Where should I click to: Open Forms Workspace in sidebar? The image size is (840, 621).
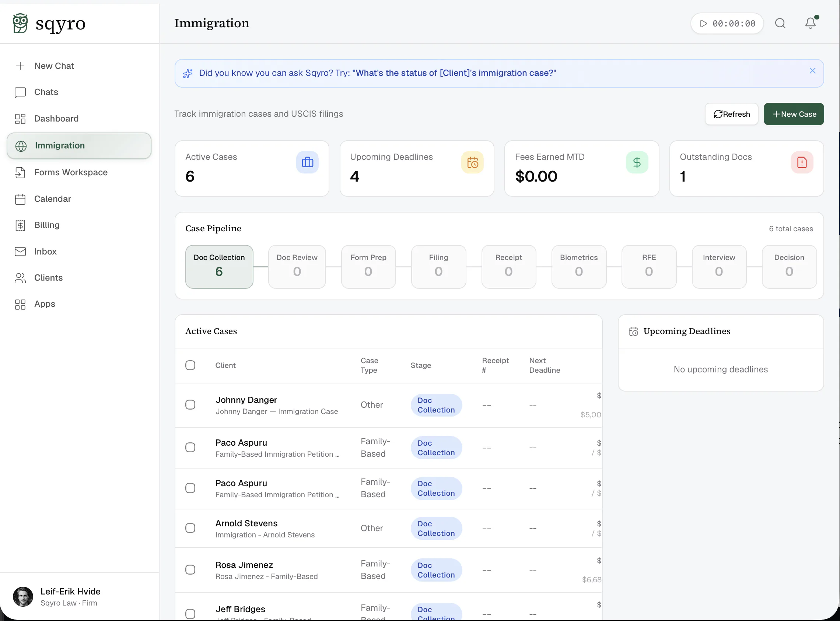click(79, 172)
